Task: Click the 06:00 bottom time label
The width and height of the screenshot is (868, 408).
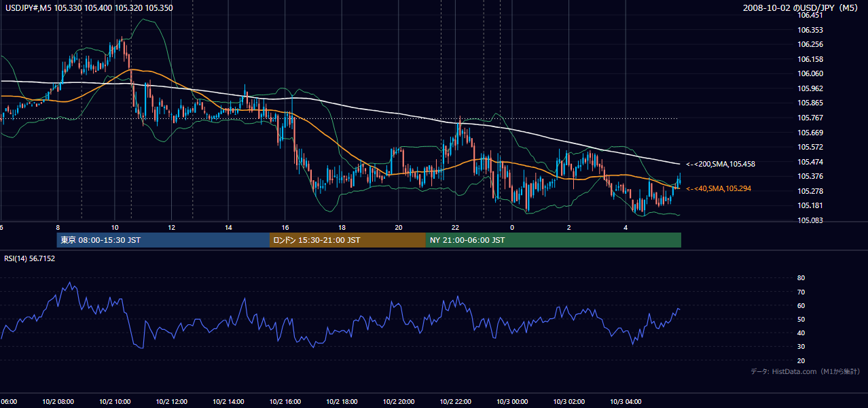Action: [8, 401]
